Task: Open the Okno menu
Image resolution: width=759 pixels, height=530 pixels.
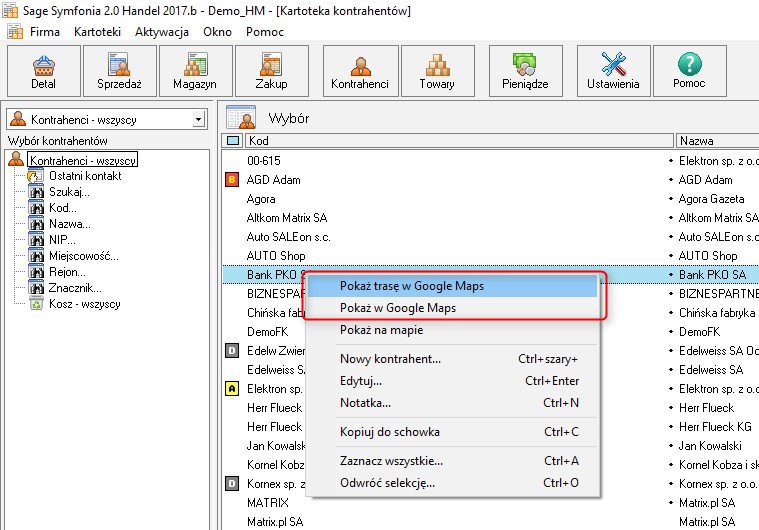Action: [217, 32]
